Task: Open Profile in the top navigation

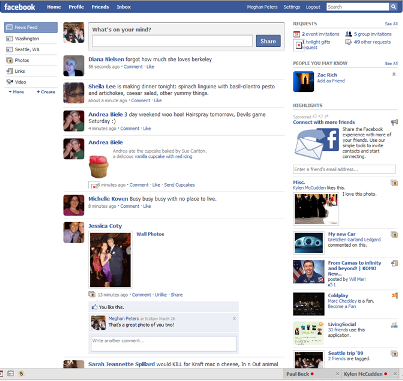Action: 76,7
